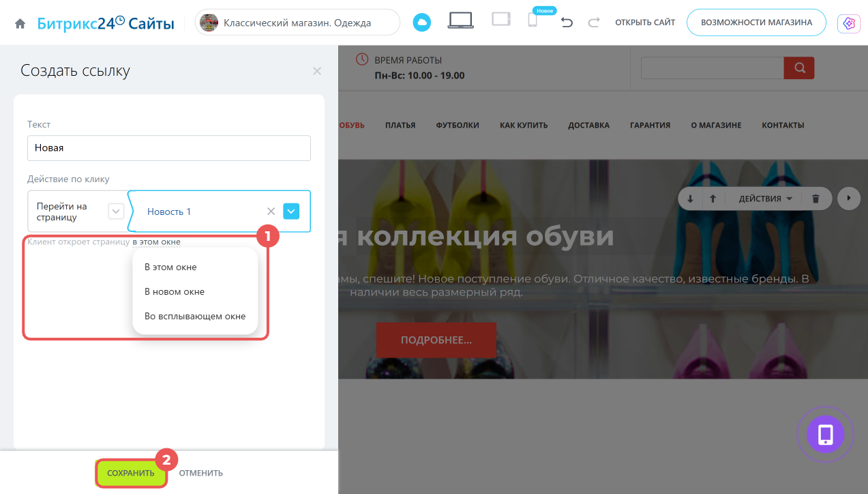Click the ВРЕМЯ РАБОТЫ label
The height and width of the screenshot is (494, 868).
tap(408, 60)
